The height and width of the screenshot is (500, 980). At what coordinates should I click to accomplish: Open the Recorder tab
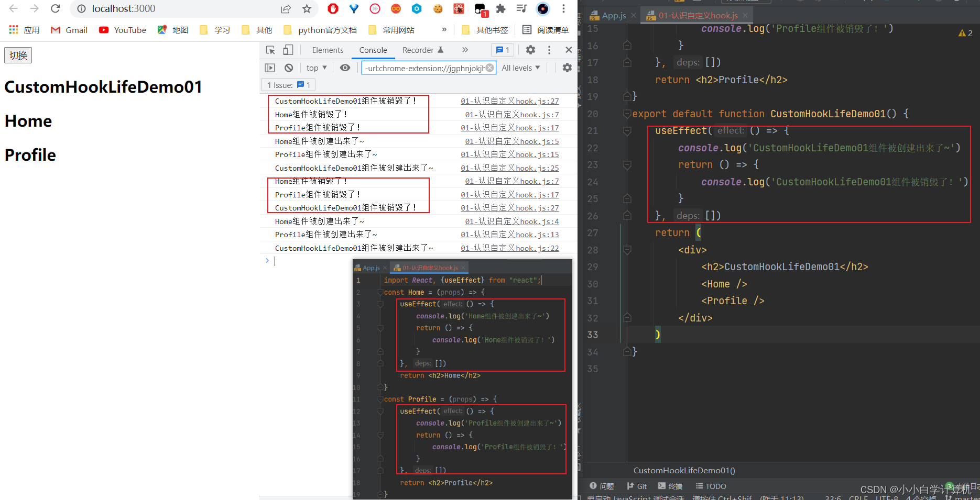423,50
